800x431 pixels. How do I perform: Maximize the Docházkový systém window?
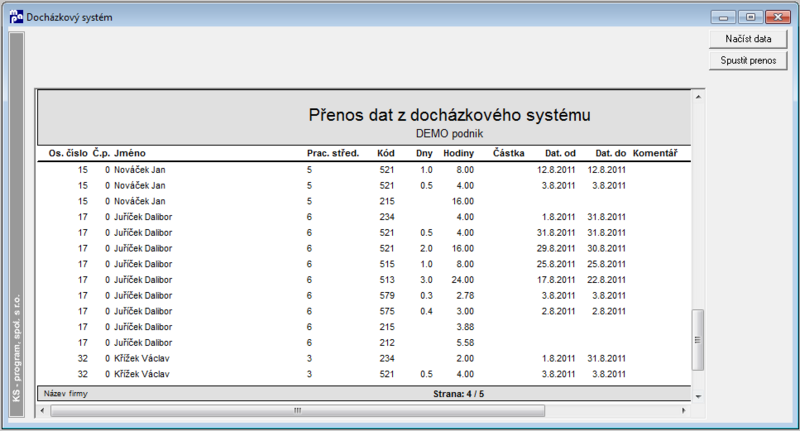(x=751, y=17)
